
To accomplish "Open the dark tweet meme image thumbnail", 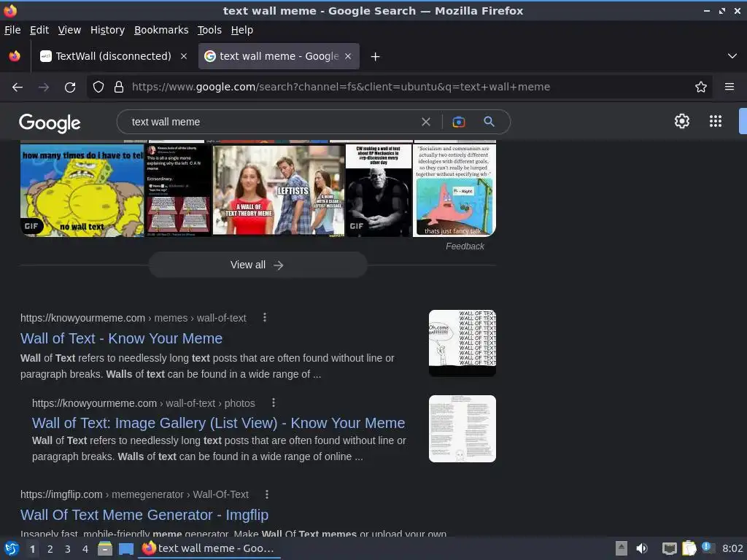I will pos(178,190).
